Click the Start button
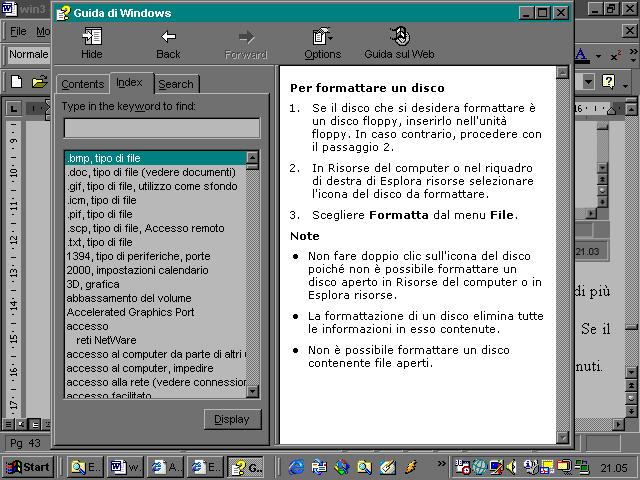The image size is (640, 480). [29, 467]
